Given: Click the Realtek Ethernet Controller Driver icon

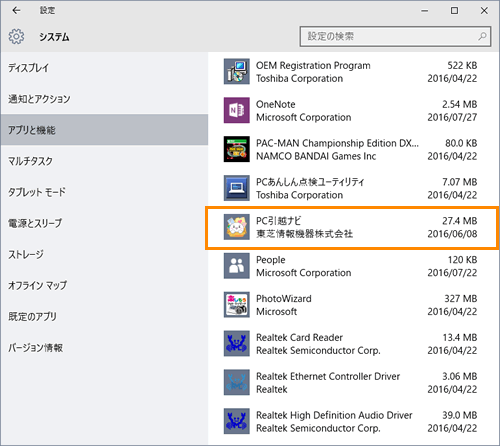Looking at the screenshot, I should click(237, 382).
